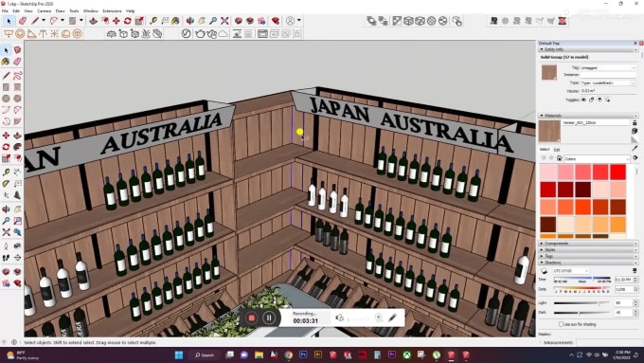Stop the screen recording
644x363 pixels.
click(x=252, y=318)
